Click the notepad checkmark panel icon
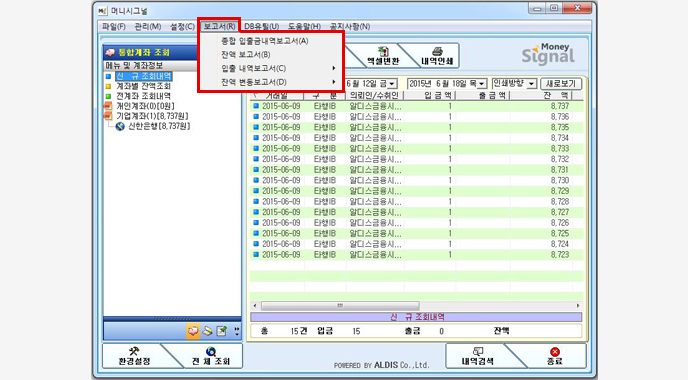 coord(222,331)
